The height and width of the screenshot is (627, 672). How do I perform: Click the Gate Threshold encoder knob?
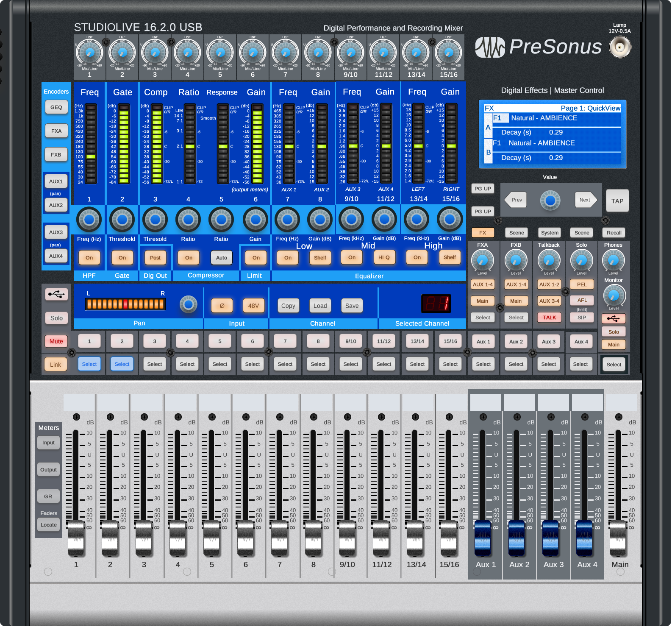tap(122, 220)
